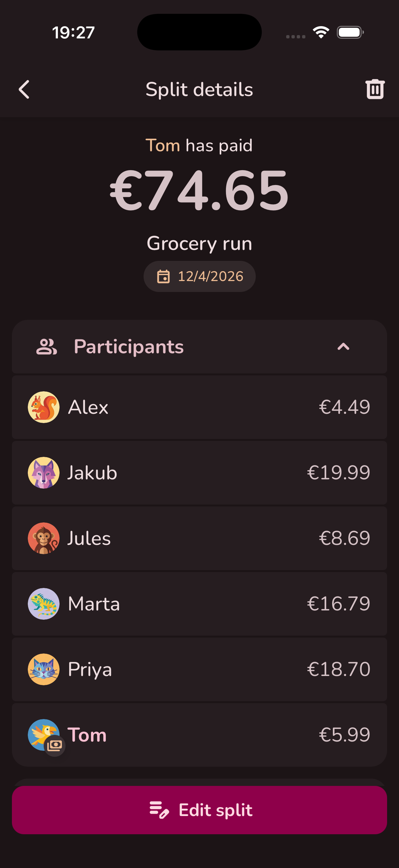Tap Marta's iguana avatar
Viewport: 399px width, 868px height.
tap(44, 603)
